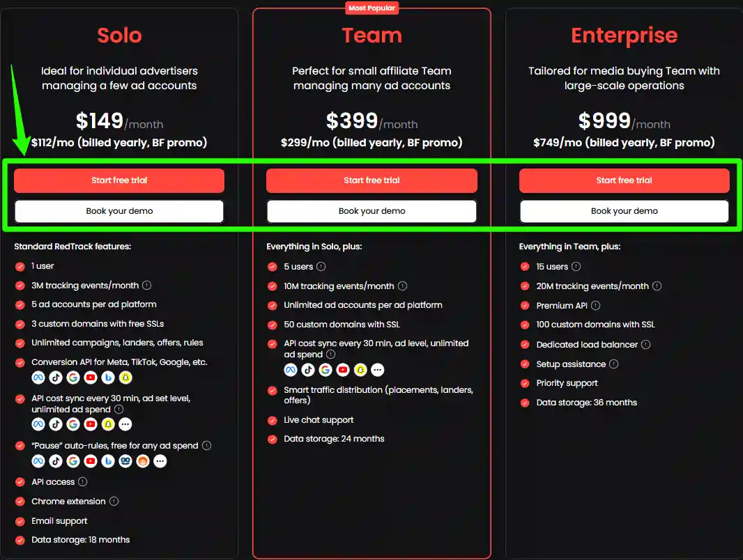Viewport: 743px width, 560px height.
Task: Click the Meta icon under Solo's Conversion API feature
Action: click(x=38, y=377)
